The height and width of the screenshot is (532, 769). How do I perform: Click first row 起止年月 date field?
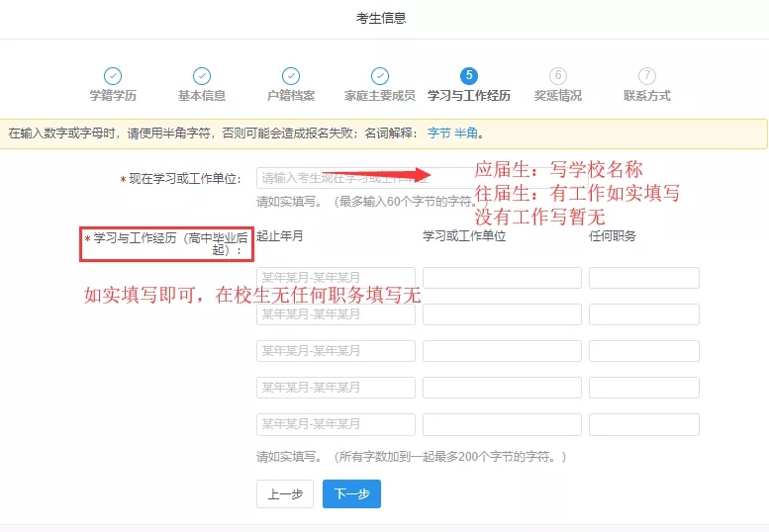[336, 278]
